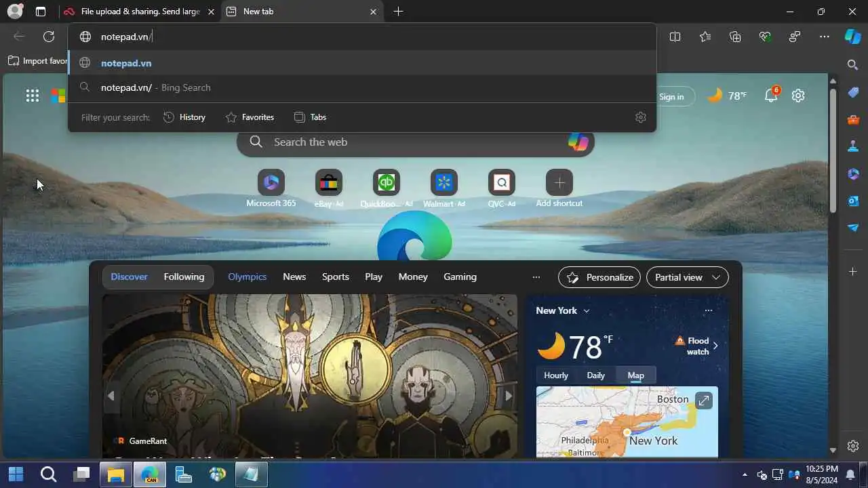868x488 pixels.
Task: Open the Favorites star toolbar icon
Action: [x=705, y=37]
